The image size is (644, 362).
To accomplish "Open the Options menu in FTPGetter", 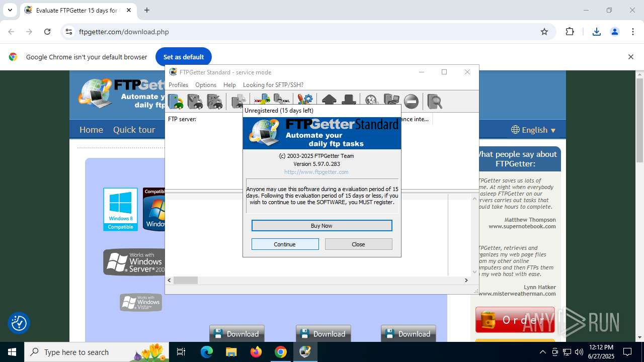I will (x=206, y=85).
